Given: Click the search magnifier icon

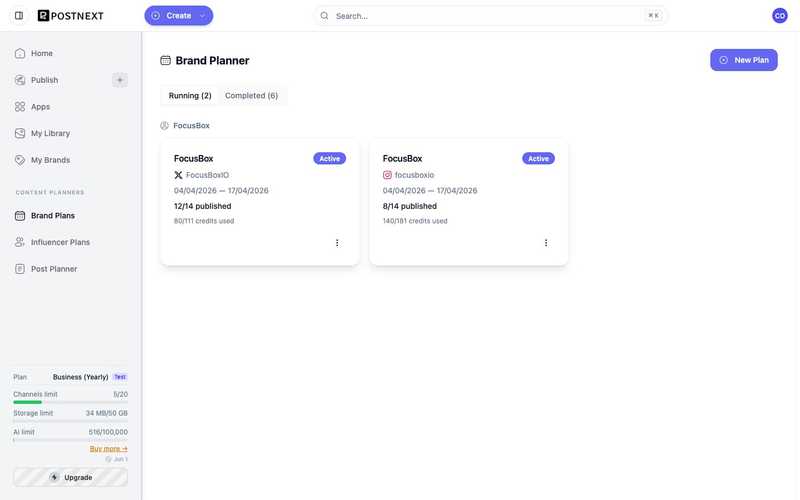Looking at the screenshot, I should [324, 16].
